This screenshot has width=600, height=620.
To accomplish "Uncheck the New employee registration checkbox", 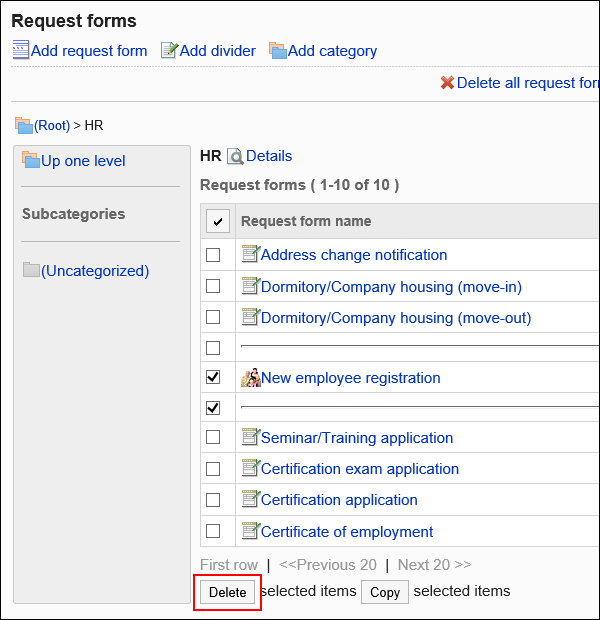I will point(213,377).
